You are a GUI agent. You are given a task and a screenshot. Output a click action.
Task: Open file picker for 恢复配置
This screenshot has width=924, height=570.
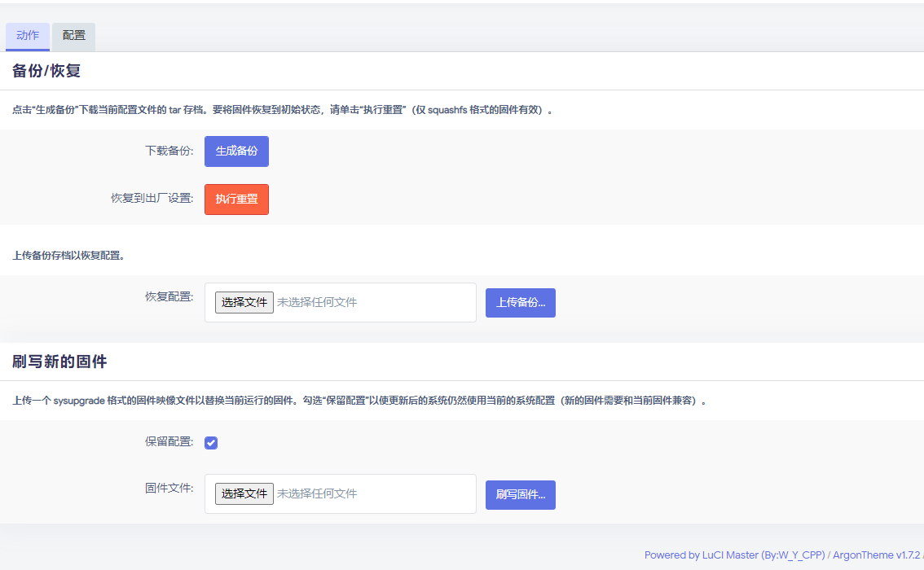pyautogui.click(x=243, y=302)
